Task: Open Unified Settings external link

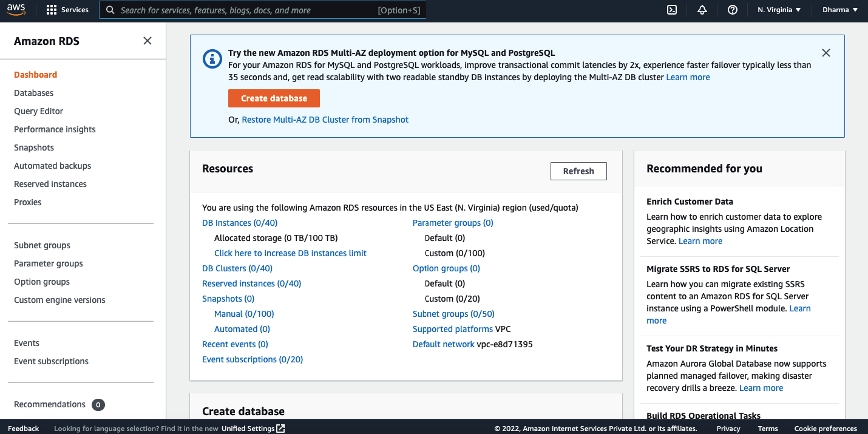Action: (253, 429)
